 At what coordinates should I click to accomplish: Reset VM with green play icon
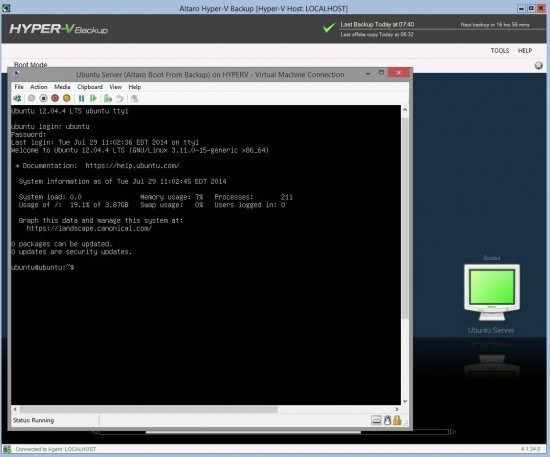tap(93, 99)
